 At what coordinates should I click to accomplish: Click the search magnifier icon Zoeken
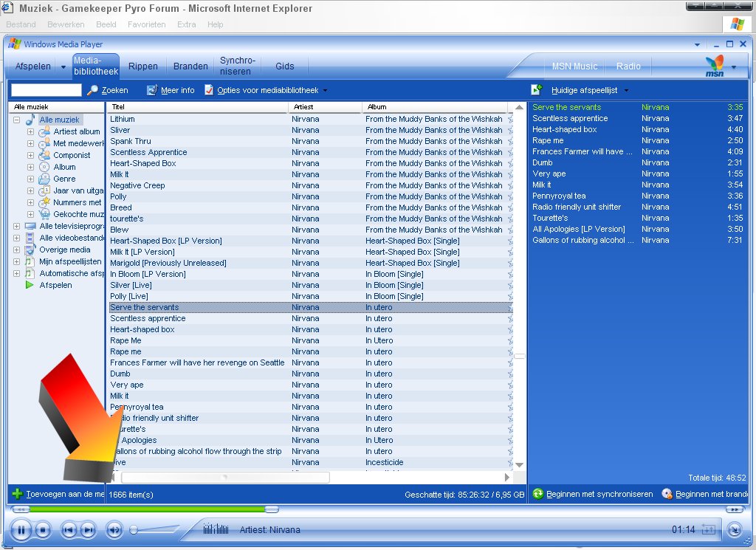click(93, 90)
